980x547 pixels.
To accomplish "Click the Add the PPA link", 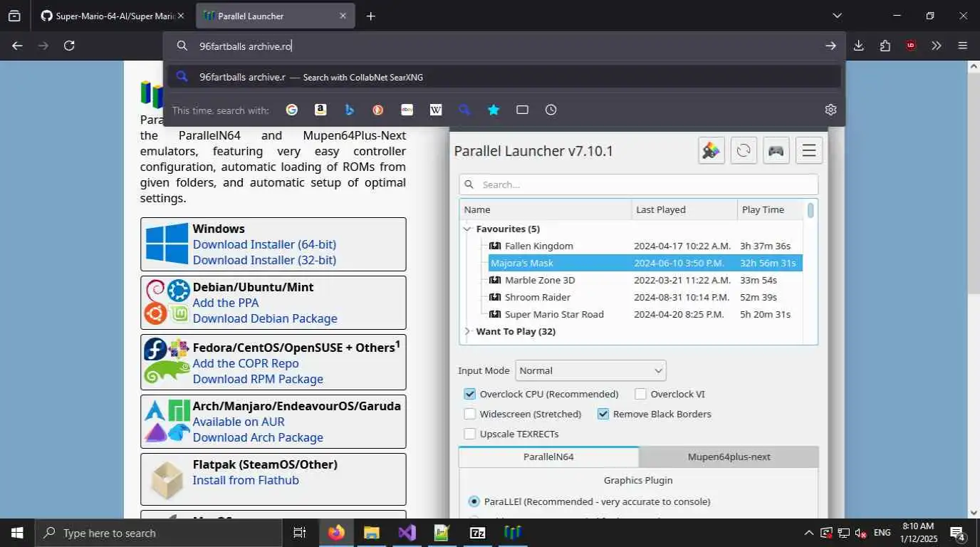I will [225, 303].
